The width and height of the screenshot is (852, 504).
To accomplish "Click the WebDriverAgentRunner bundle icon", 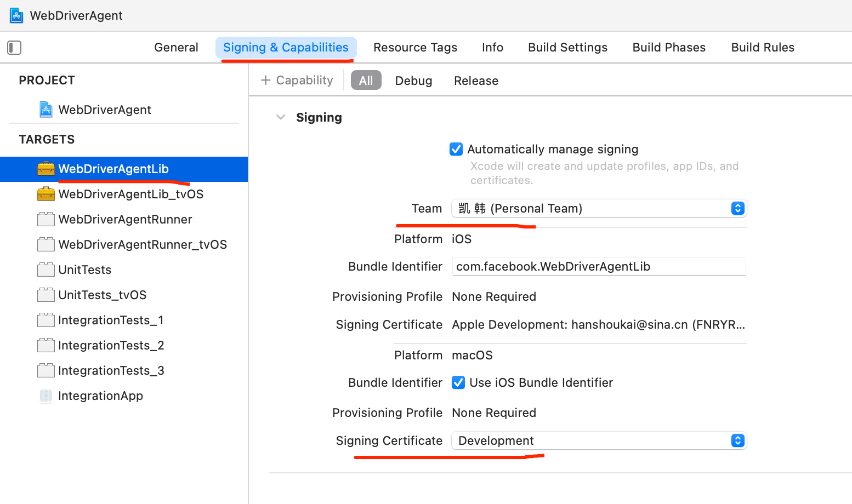I will (x=46, y=219).
